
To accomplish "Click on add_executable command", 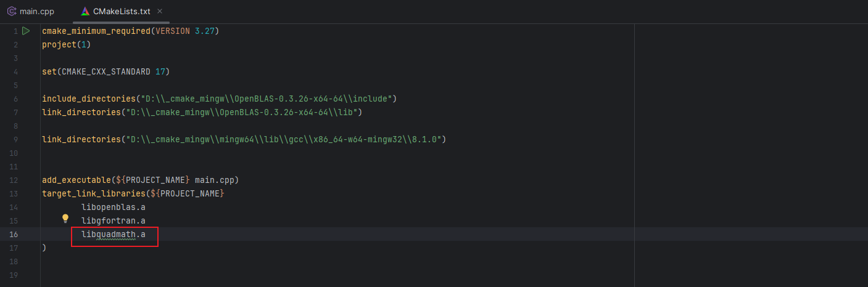I will click(x=76, y=180).
